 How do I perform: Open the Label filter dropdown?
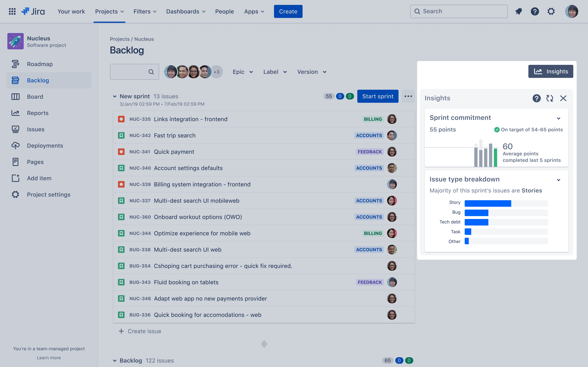coord(275,71)
